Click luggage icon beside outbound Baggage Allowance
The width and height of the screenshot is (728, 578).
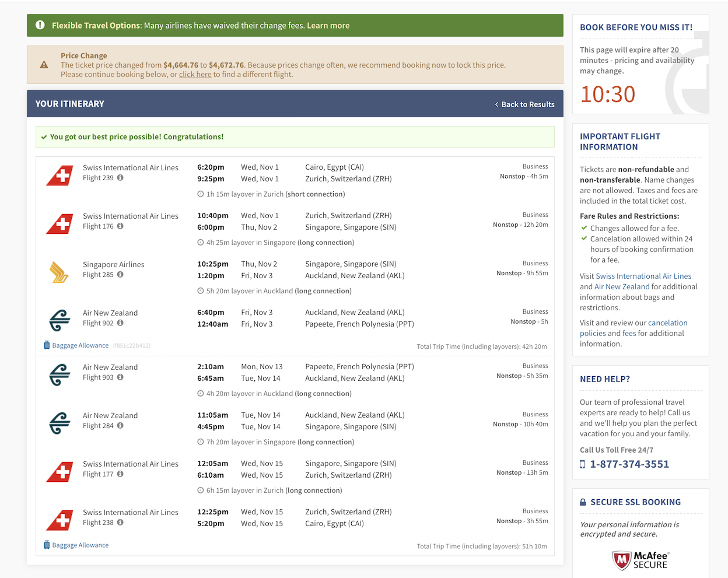point(47,345)
